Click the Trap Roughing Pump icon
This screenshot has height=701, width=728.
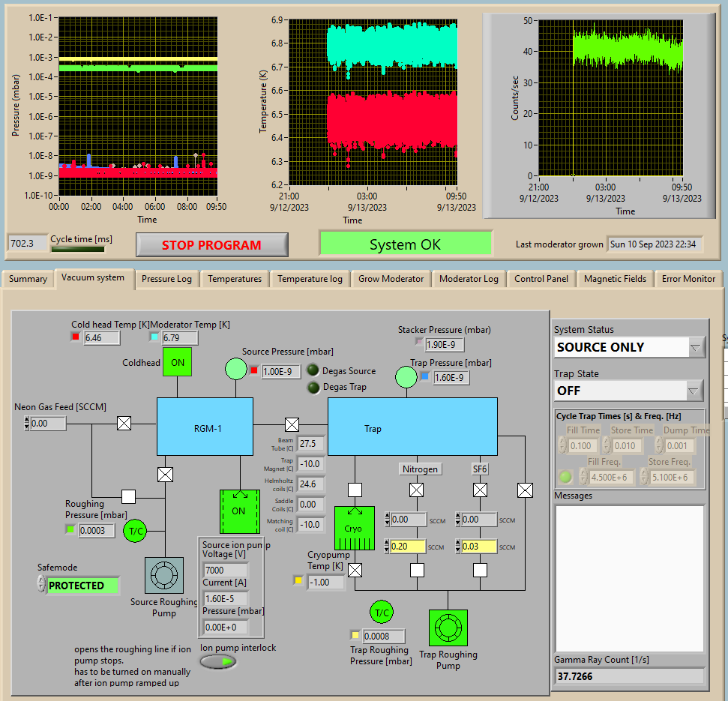click(x=448, y=628)
